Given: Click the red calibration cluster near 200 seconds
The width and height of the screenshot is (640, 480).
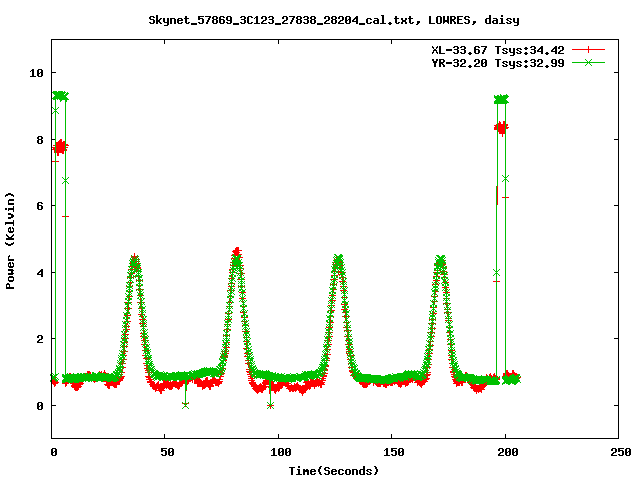Looking at the screenshot, I should (x=502, y=127).
